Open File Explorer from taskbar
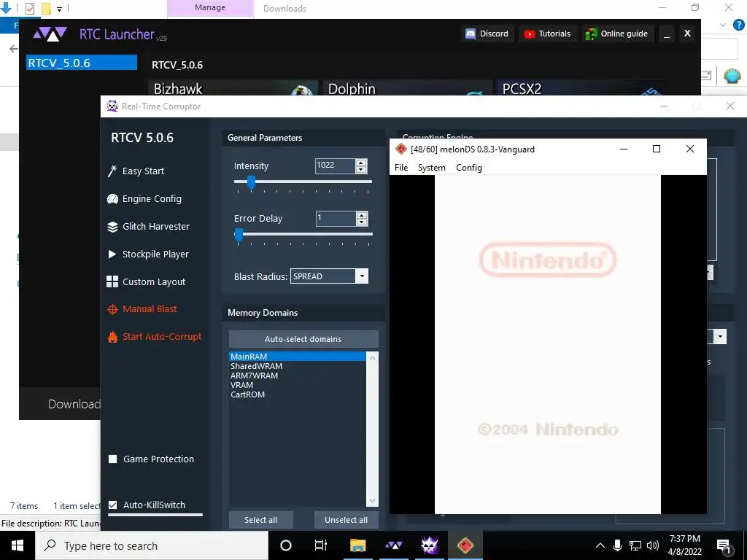The height and width of the screenshot is (560, 747). pyautogui.click(x=357, y=545)
